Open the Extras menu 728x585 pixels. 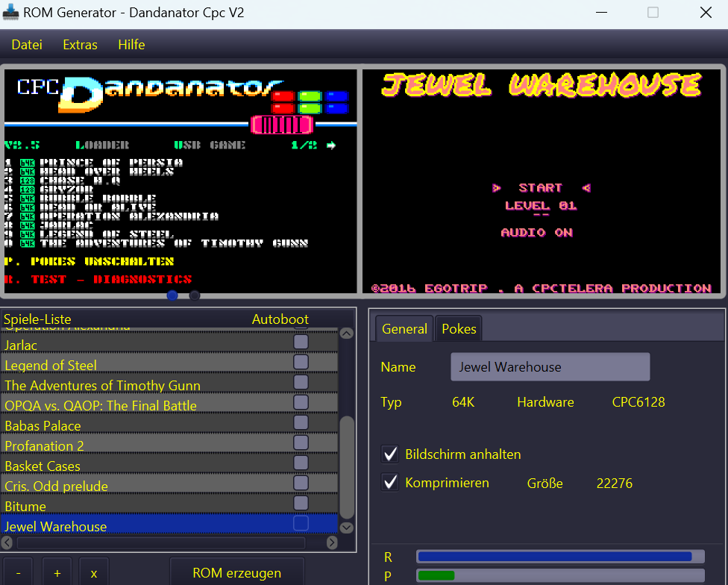(x=80, y=45)
